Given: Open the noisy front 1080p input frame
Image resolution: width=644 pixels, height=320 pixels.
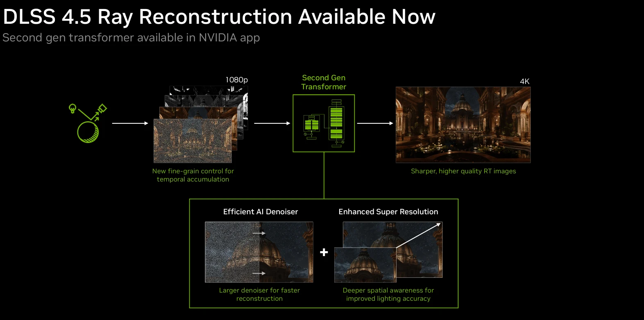Looking at the screenshot, I should pos(193,141).
